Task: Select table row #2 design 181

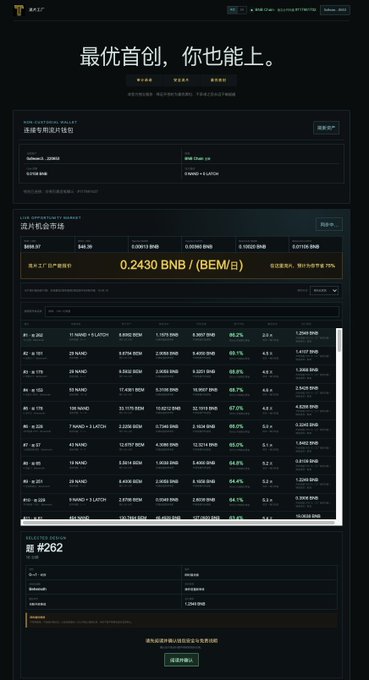Action: [178, 356]
